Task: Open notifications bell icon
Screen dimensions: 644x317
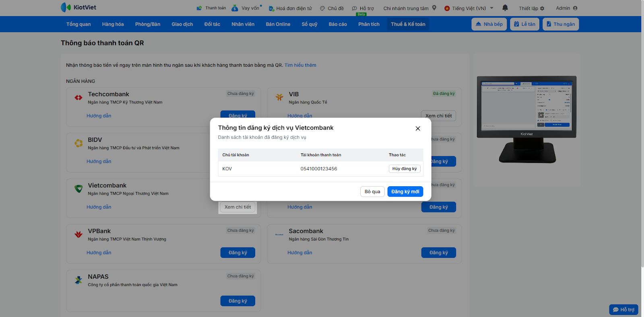Action: [x=505, y=8]
